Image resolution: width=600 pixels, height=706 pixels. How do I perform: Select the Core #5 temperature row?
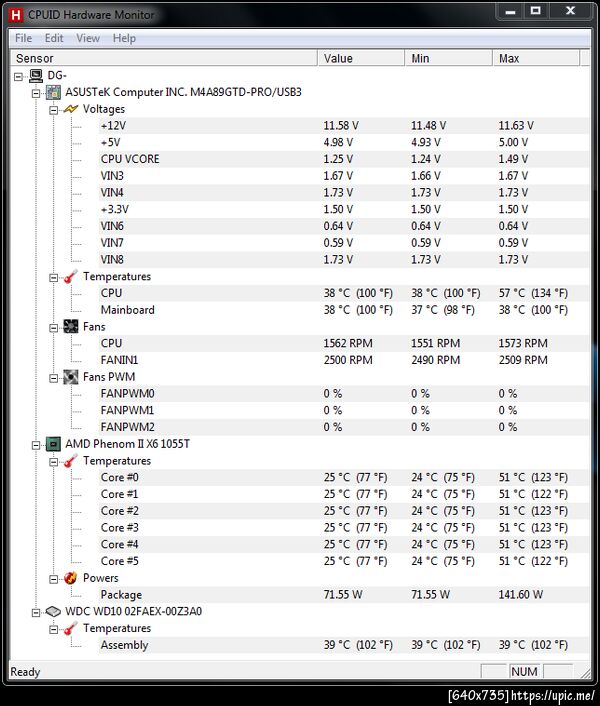(344, 561)
